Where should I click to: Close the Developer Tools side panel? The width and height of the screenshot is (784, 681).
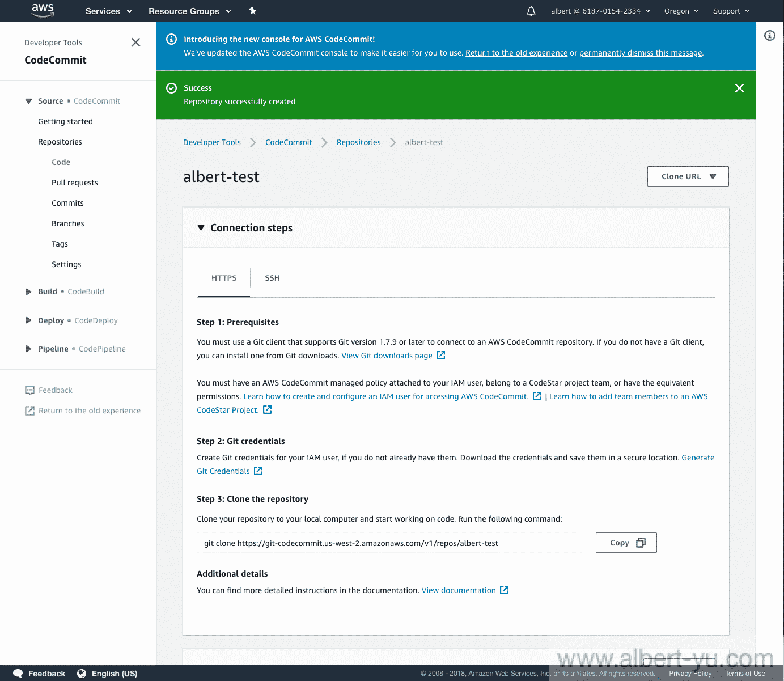[135, 43]
